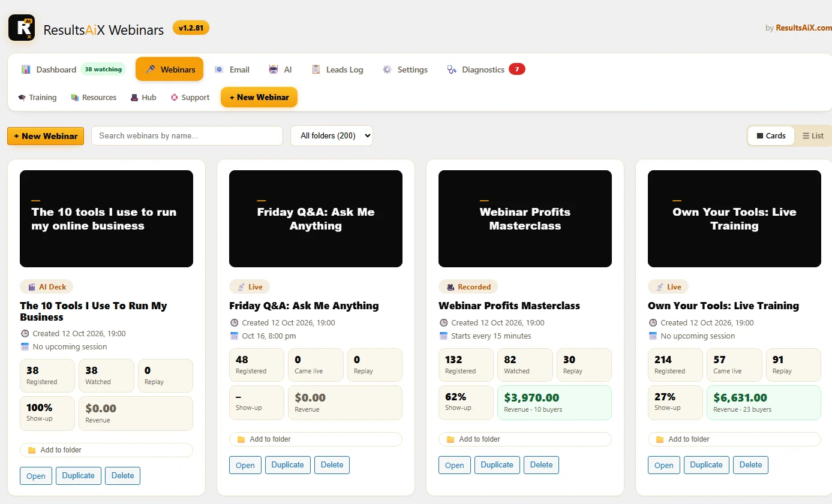Click the 38 watching badge

pyautogui.click(x=103, y=70)
